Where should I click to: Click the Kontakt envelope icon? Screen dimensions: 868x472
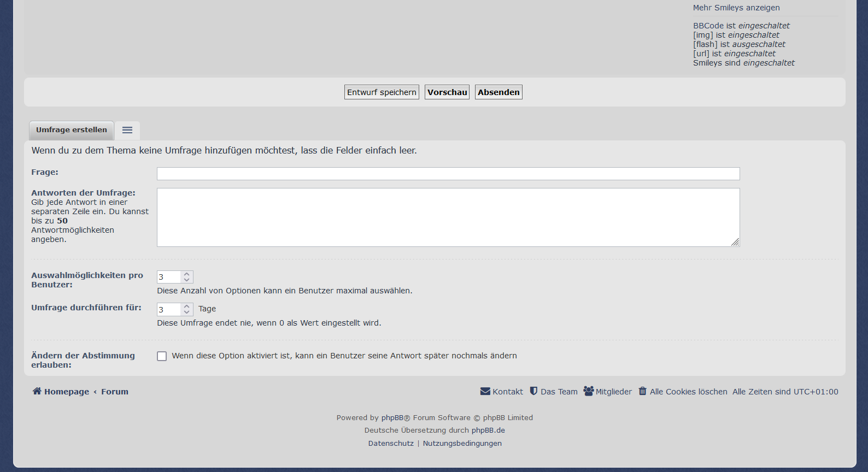click(485, 391)
